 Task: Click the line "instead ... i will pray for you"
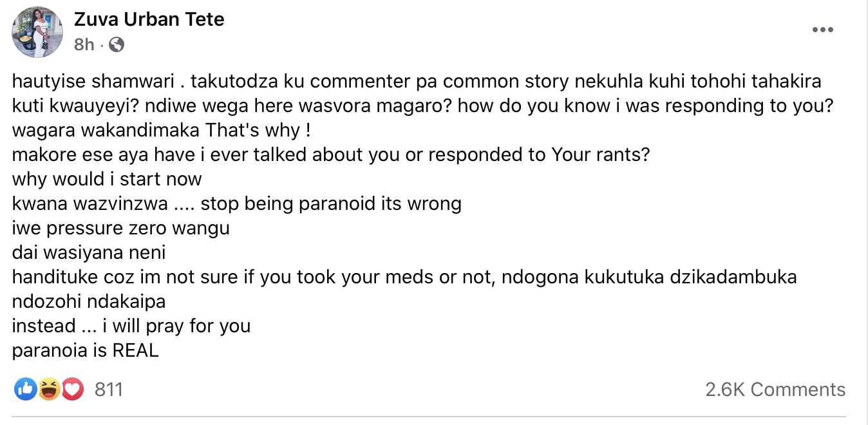(131, 326)
